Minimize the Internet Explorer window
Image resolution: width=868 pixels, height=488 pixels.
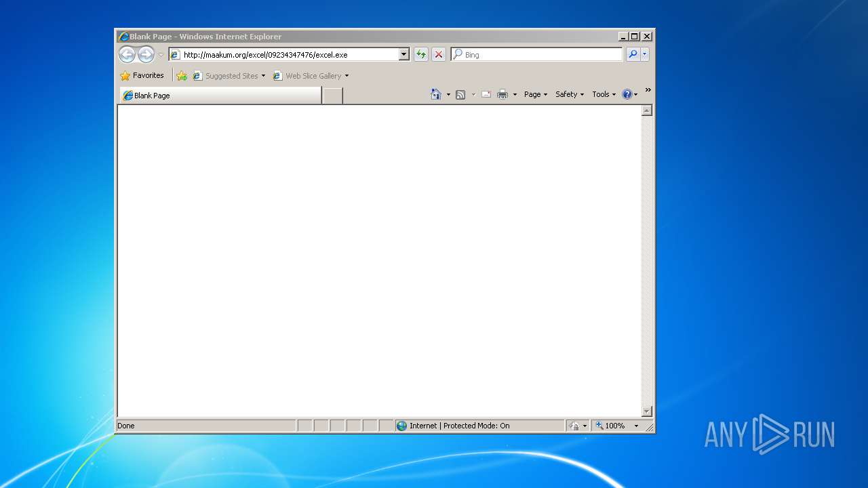pyautogui.click(x=623, y=37)
